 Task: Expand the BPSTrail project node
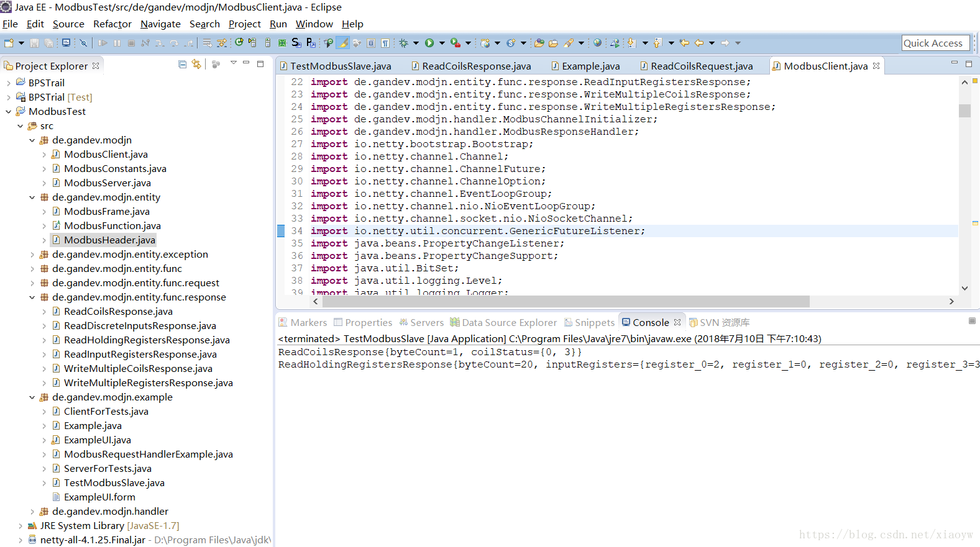click(8, 83)
